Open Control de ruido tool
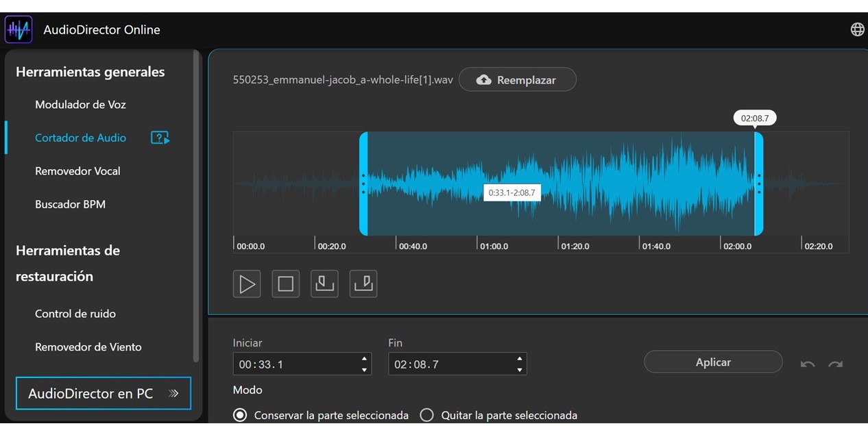Viewport: 868px width, 426px height. point(75,314)
